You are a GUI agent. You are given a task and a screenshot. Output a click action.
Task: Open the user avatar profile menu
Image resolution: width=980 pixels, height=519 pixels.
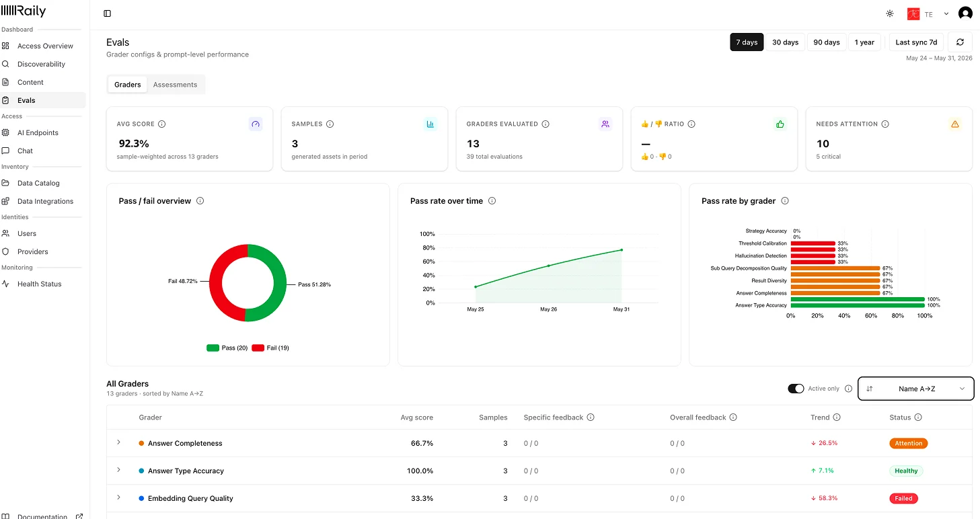pos(965,13)
